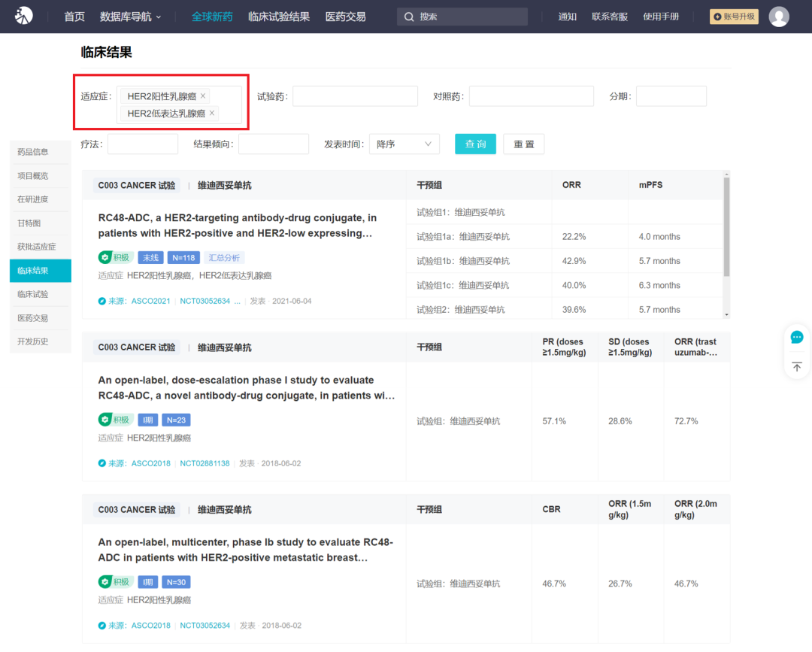
Task: Select 甘特图 in the sidebar
Action: point(41,223)
